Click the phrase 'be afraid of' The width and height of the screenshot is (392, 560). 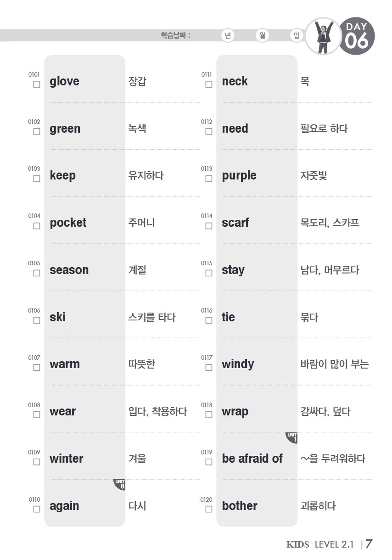coord(252,459)
